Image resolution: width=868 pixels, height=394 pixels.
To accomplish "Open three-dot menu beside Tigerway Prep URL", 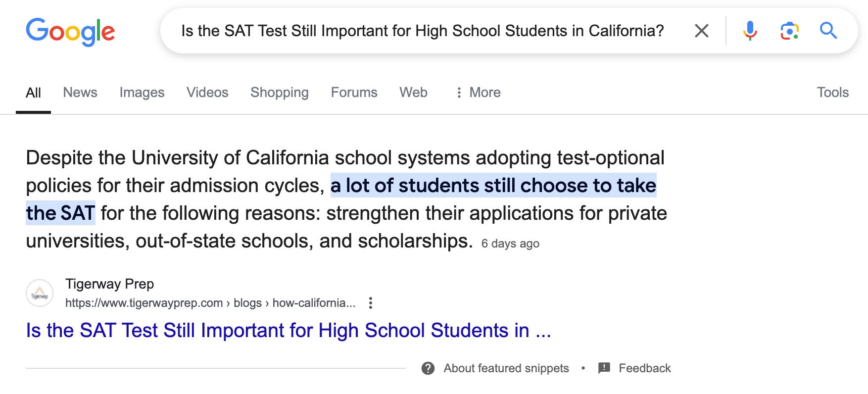I will coord(370,303).
